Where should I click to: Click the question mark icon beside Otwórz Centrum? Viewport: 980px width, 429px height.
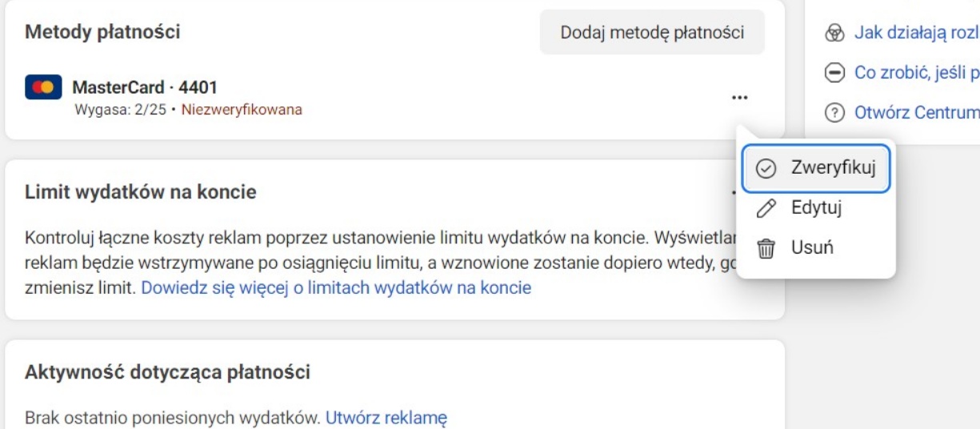(834, 113)
